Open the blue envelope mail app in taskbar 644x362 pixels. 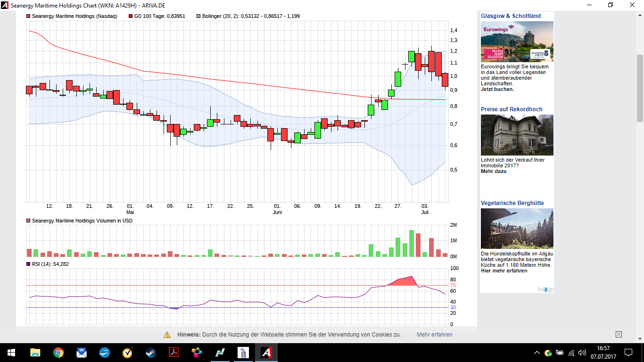click(x=81, y=353)
